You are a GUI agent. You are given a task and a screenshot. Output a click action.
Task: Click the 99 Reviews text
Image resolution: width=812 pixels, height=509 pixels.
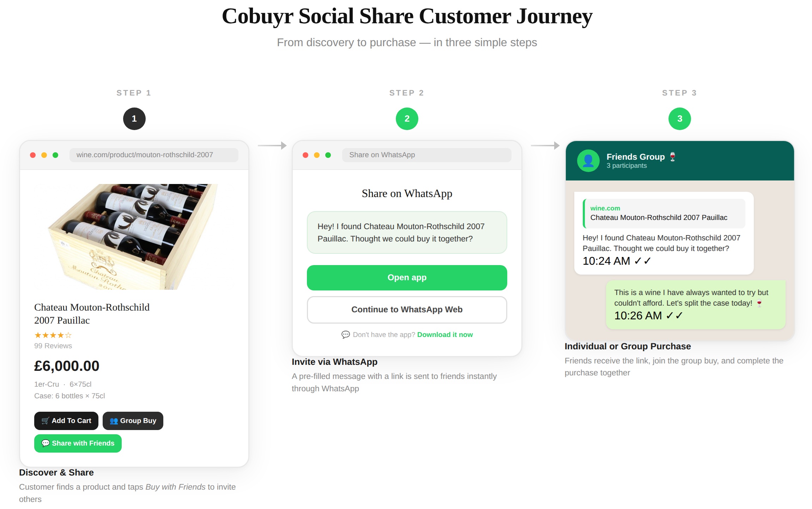[53, 346]
